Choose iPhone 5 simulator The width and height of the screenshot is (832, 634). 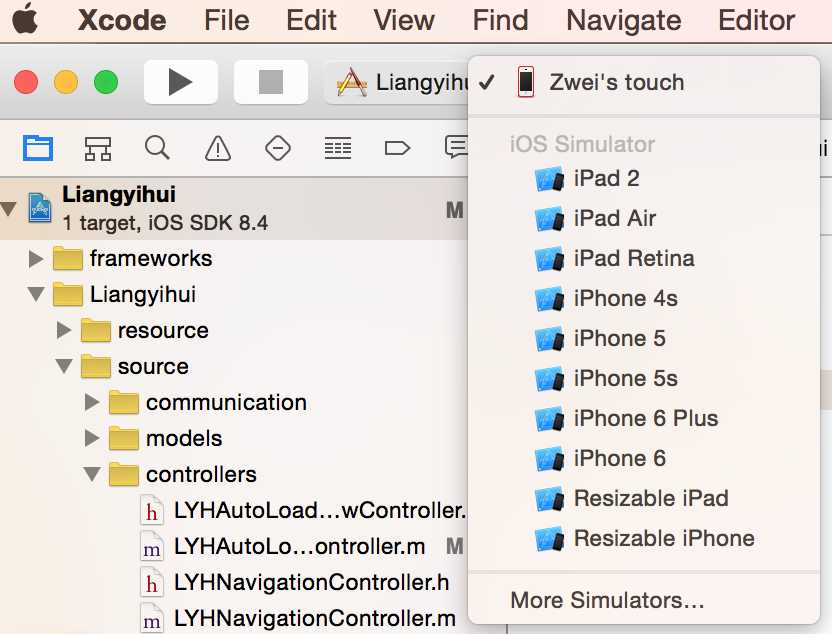coord(644,338)
